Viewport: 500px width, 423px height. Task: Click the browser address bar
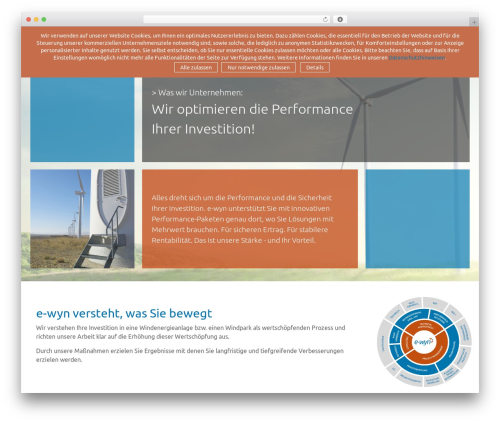pos(236,19)
